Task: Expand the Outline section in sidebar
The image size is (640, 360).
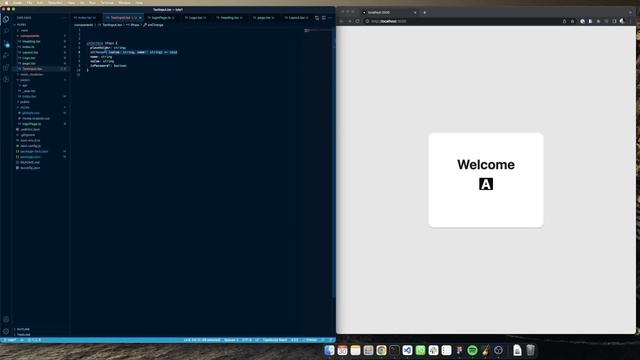Action: tap(23, 329)
